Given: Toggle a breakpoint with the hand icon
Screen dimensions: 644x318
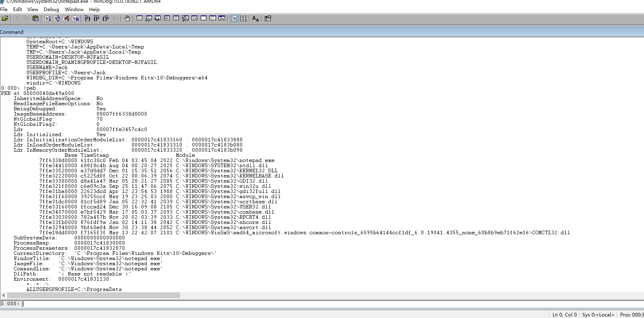Looking at the screenshot, I should coord(127,18).
